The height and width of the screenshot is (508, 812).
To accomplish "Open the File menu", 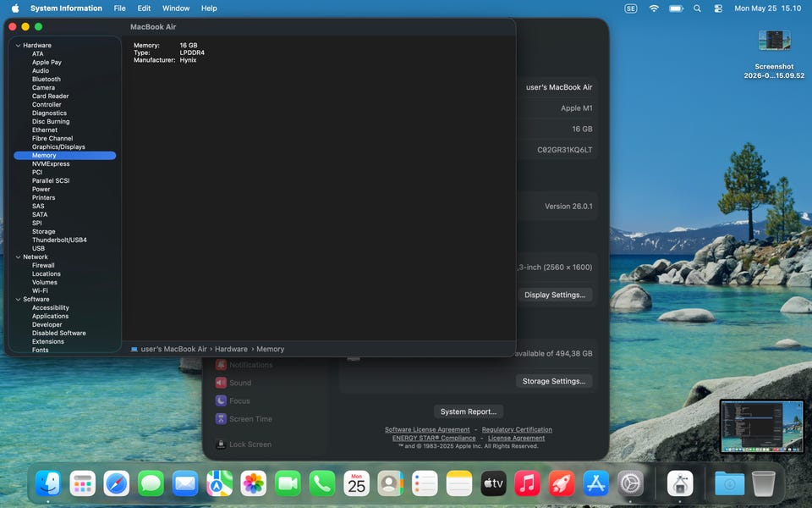I will pos(119,8).
